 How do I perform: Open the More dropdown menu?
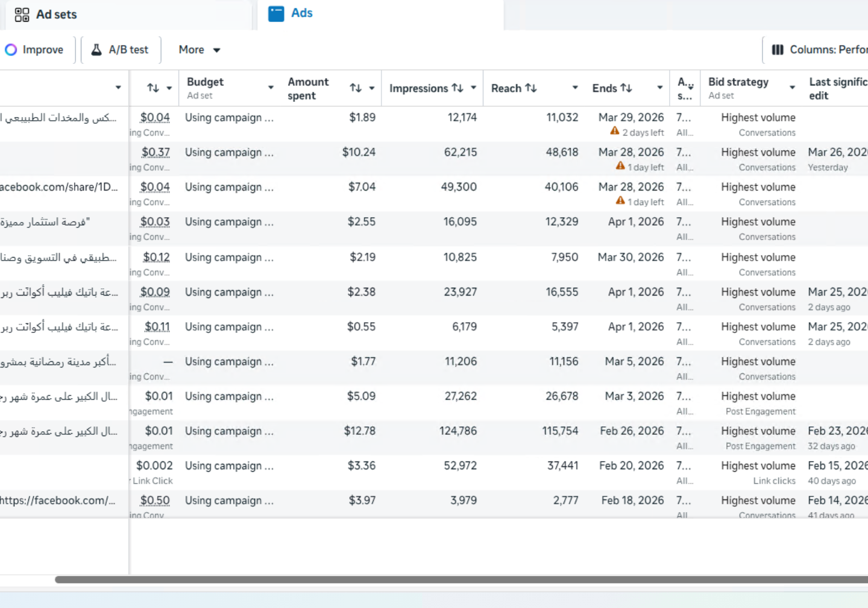(199, 49)
